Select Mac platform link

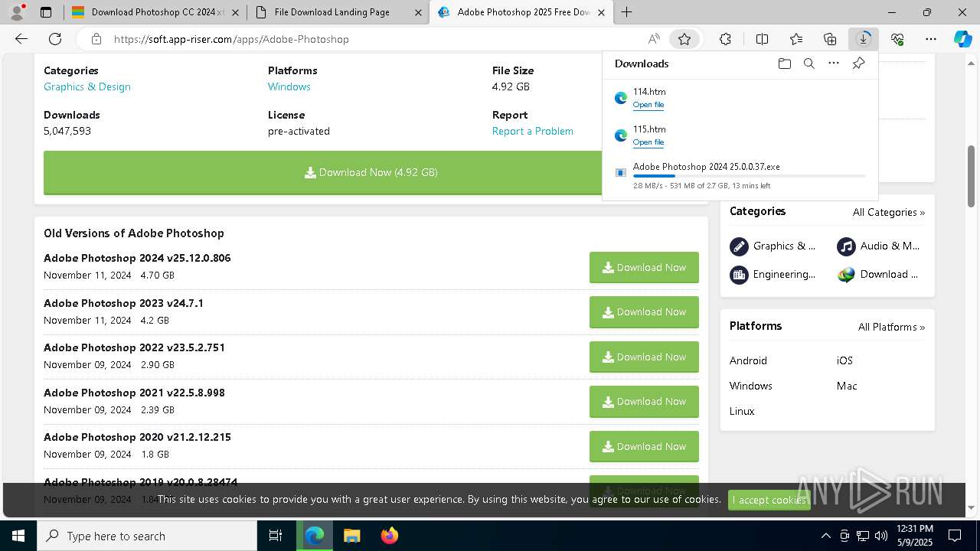(x=847, y=386)
